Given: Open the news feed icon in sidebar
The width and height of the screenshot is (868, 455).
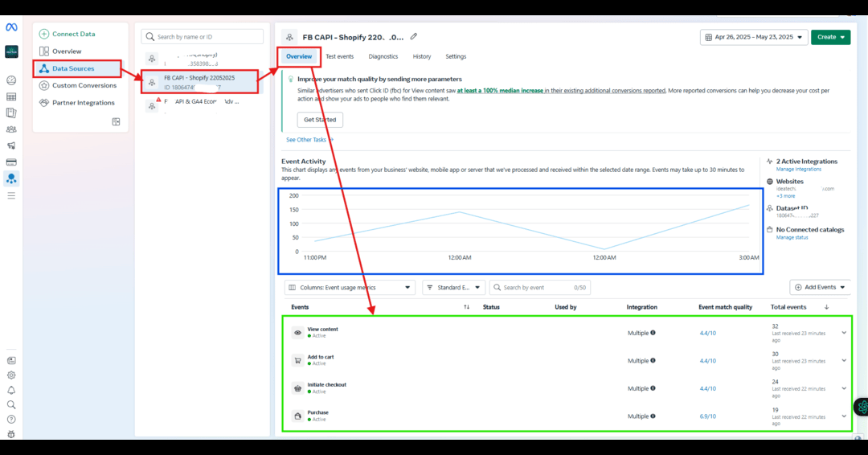Looking at the screenshot, I should pyautogui.click(x=11, y=360).
